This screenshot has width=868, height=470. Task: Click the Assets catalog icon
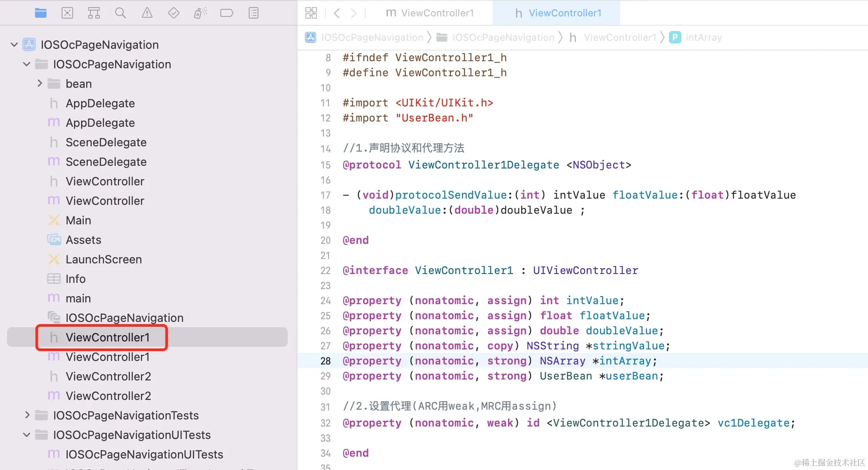(x=54, y=240)
